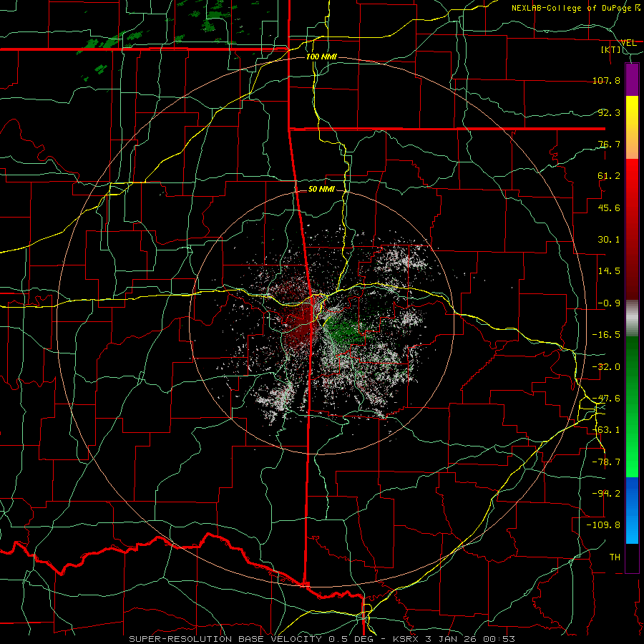Click the 45.6 velocity scale value
This screenshot has height=644, width=644.
609,208
